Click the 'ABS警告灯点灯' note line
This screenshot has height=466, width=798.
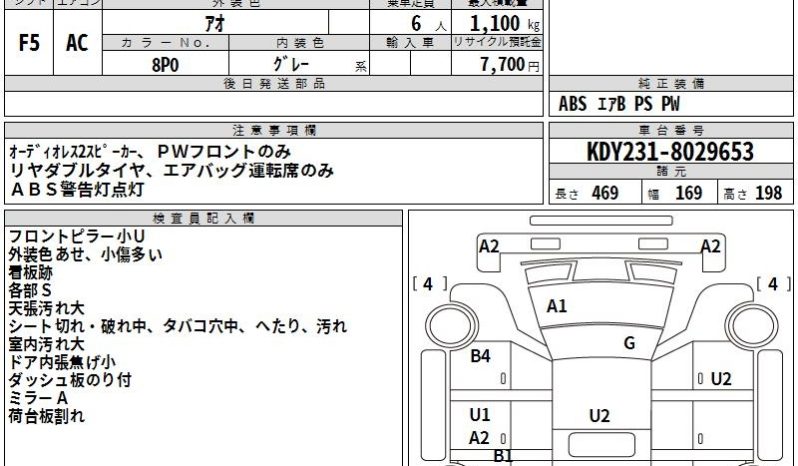(x=77, y=189)
